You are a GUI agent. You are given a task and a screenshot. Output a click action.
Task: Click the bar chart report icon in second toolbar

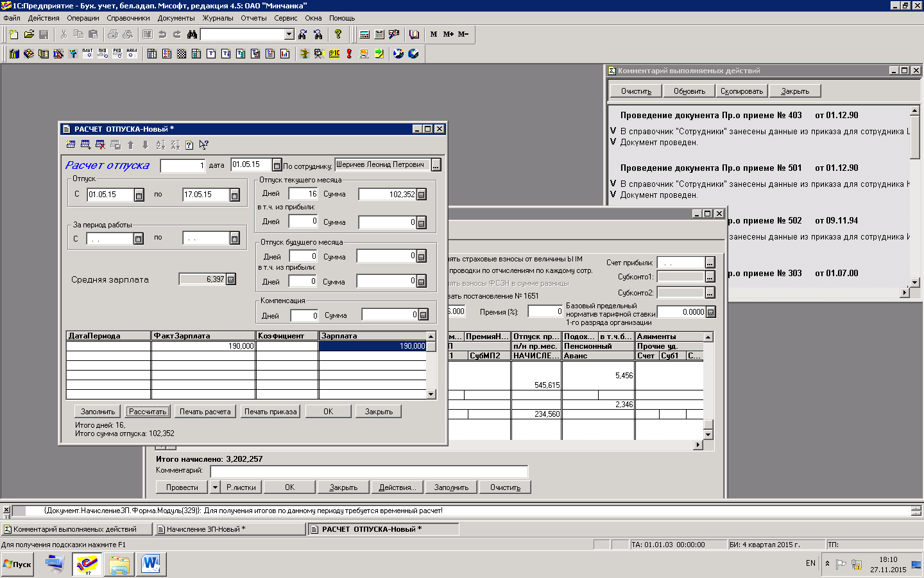pyautogui.click(x=285, y=53)
